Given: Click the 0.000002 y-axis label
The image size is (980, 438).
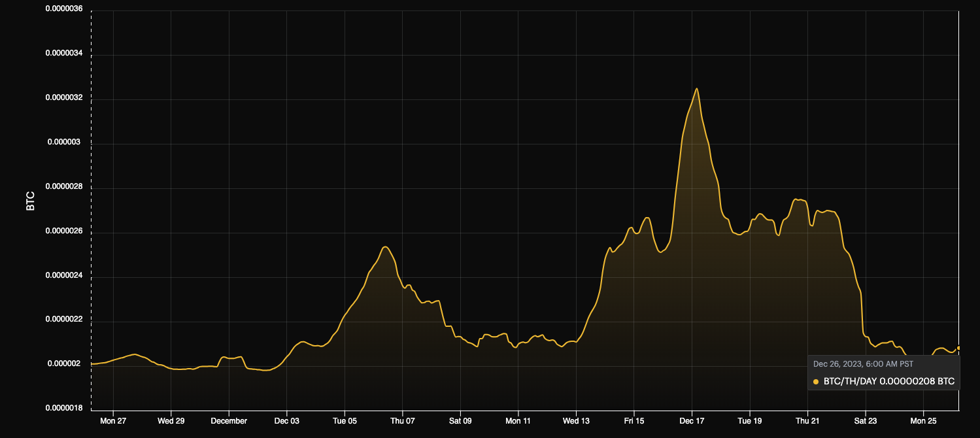Looking at the screenshot, I should [x=65, y=365].
